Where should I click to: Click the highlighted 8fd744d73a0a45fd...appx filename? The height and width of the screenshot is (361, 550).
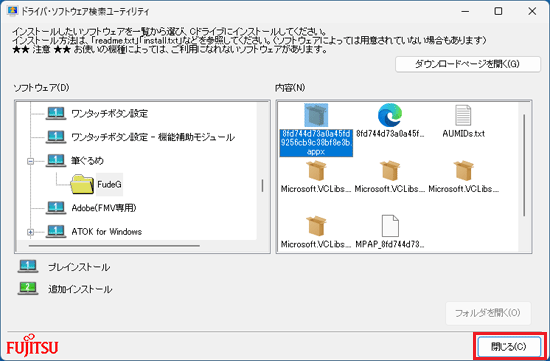[x=316, y=143]
